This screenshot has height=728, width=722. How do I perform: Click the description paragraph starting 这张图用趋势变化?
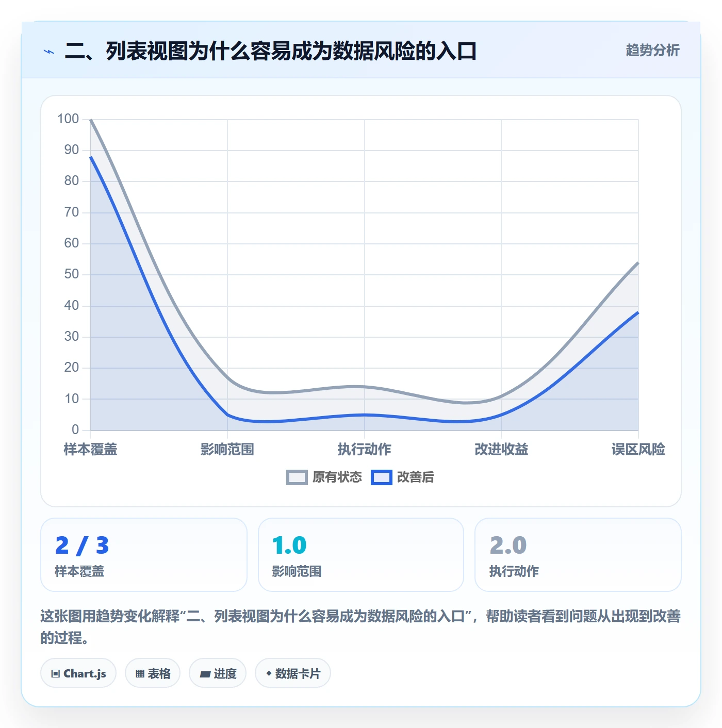click(360, 627)
